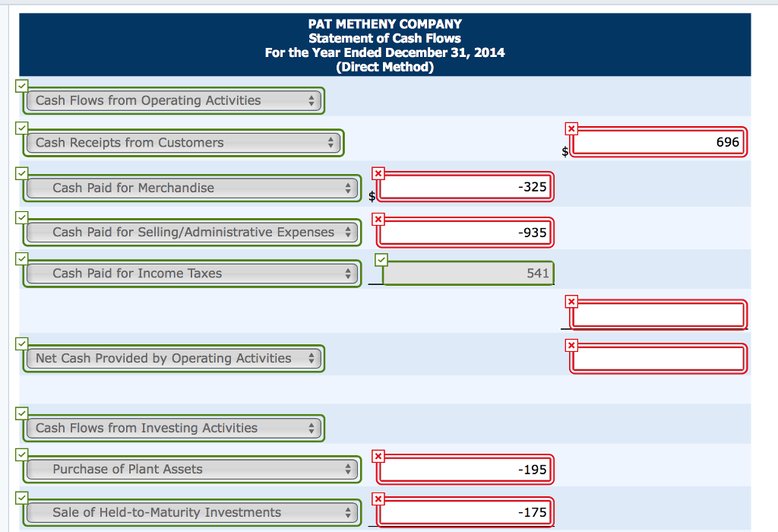This screenshot has width=778, height=532.
Task: Open the Cash Receipts from Customers dropdown
Action: click(x=182, y=142)
